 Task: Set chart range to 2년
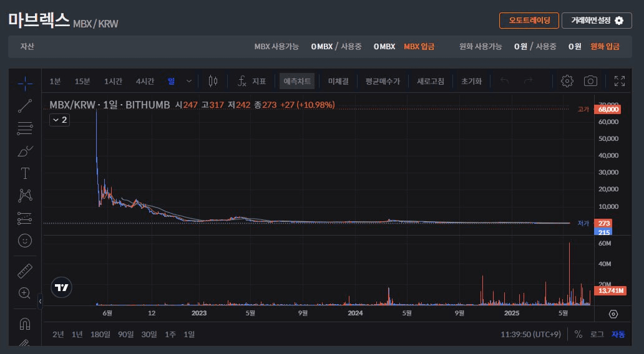(x=58, y=334)
